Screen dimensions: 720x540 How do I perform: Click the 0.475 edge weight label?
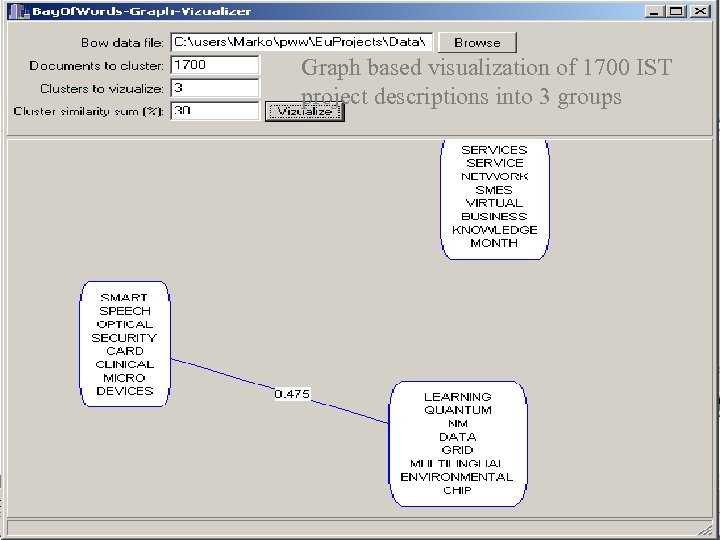pyautogui.click(x=292, y=394)
